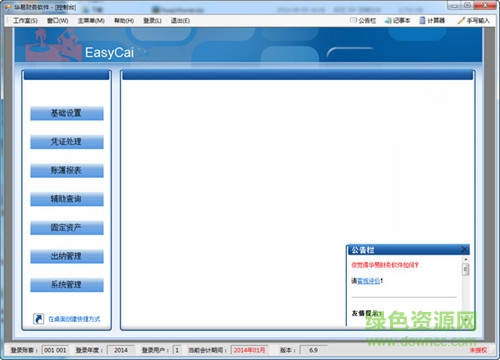Click the application icon in the title bar
Screen dimensions: 500x360
[x=8, y=7]
